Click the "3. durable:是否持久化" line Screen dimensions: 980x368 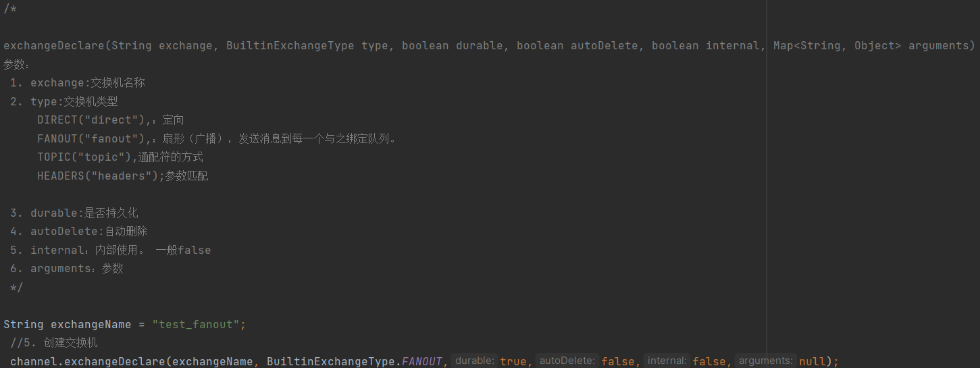(x=74, y=213)
